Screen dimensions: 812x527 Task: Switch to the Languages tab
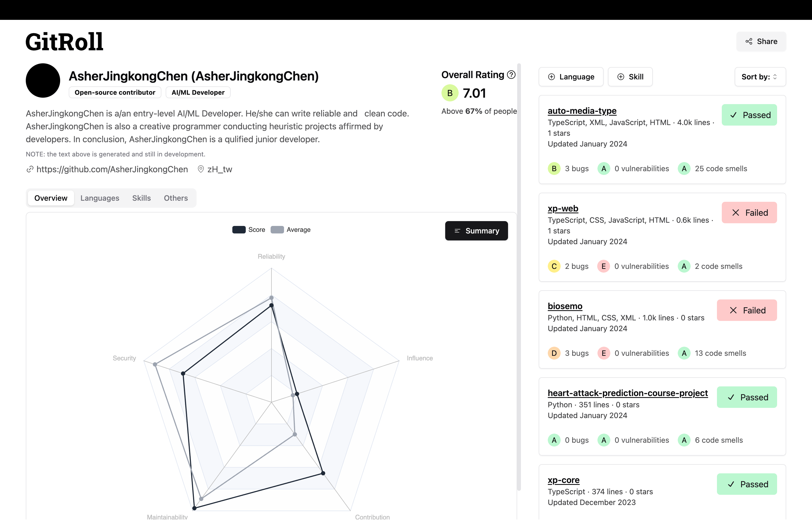click(x=100, y=198)
